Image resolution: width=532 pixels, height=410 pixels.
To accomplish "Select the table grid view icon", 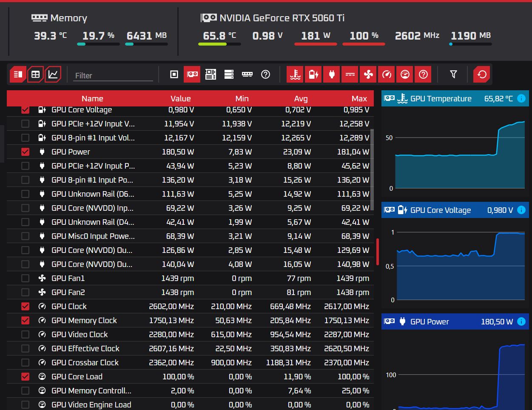I will coord(36,75).
